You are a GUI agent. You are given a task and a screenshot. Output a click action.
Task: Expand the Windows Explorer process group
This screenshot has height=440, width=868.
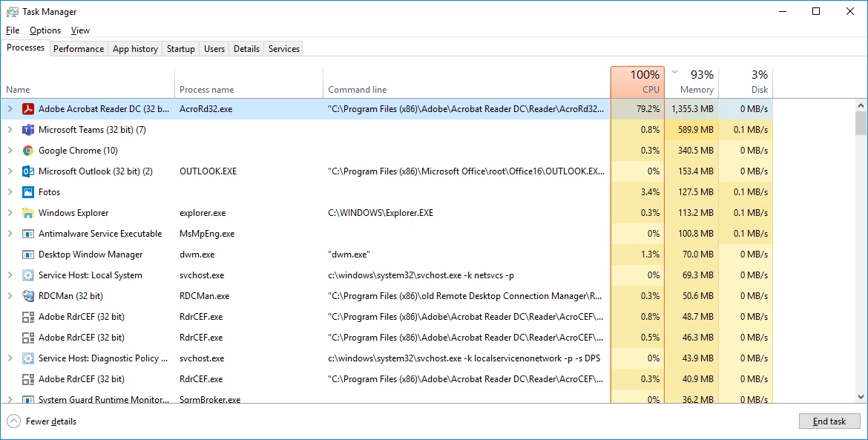click(x=10, y=212)
